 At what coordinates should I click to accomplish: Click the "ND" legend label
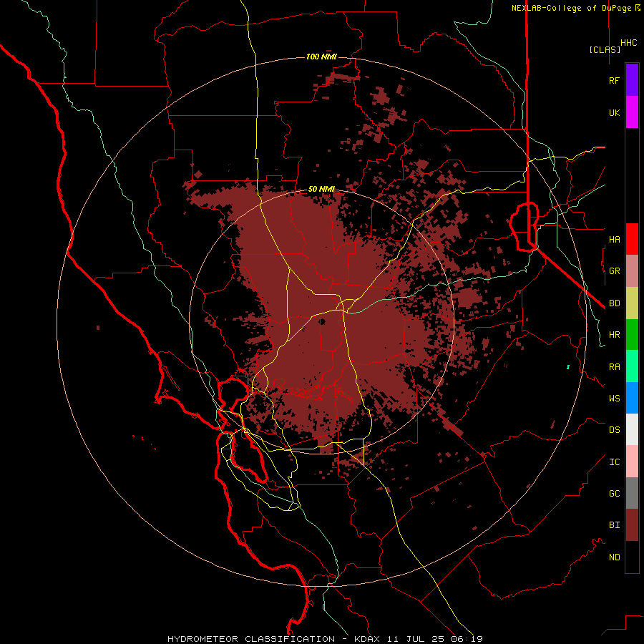click(x=614, y=557)
